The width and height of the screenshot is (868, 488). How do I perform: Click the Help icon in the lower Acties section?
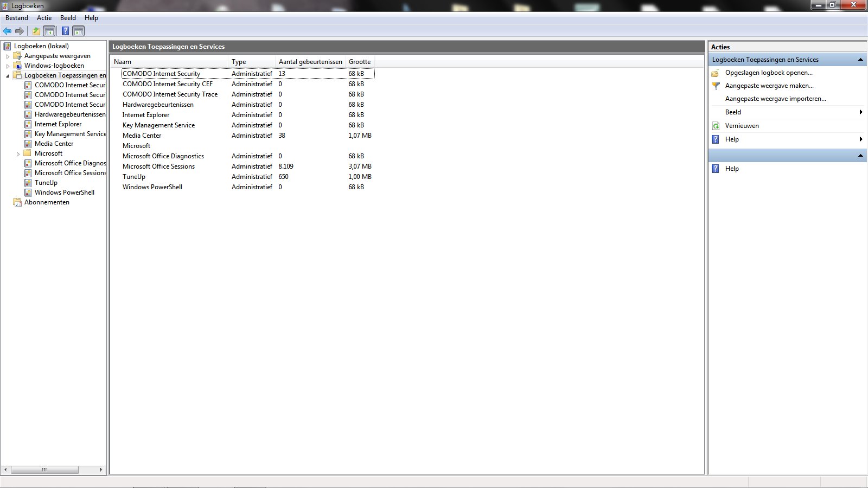coord(716,169)
